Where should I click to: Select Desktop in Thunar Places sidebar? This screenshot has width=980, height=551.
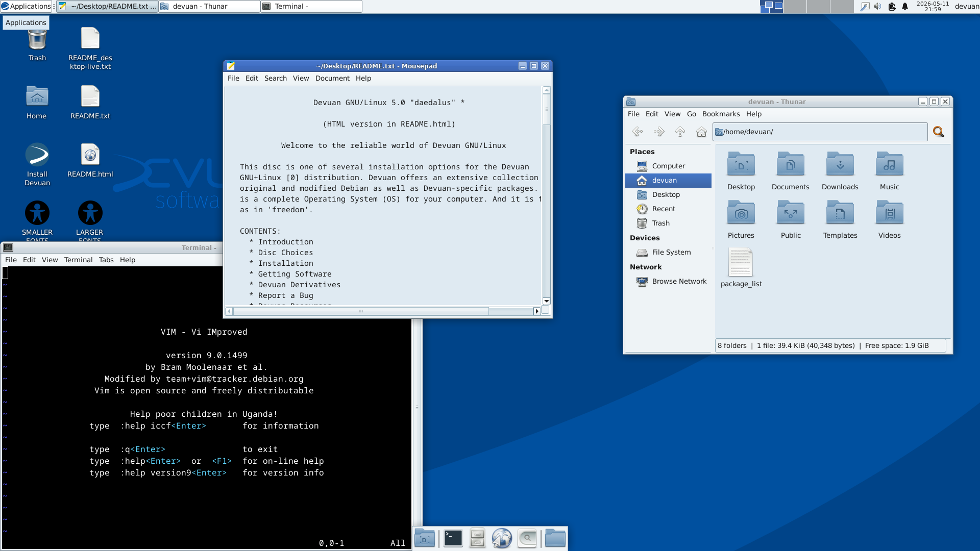[x=668, y=194]
